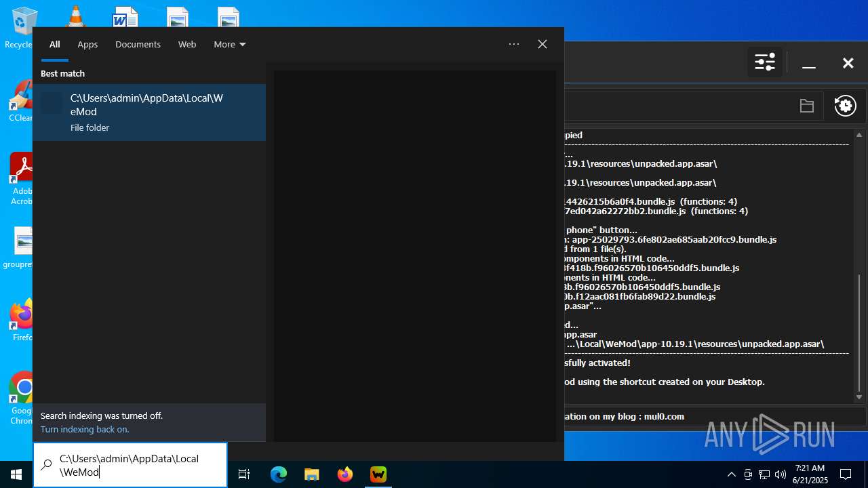Click the 'fully activated!' log line

coord(597,363)
